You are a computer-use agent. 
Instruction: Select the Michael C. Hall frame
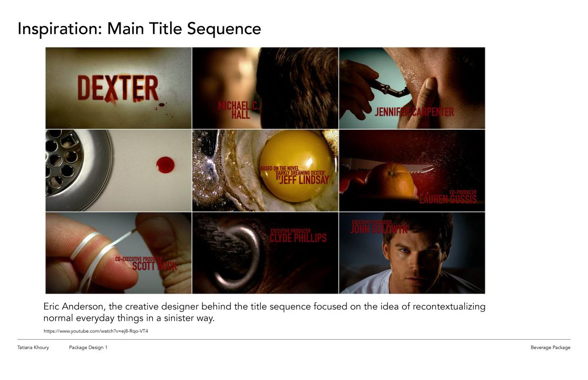click(x=265, y=88)
